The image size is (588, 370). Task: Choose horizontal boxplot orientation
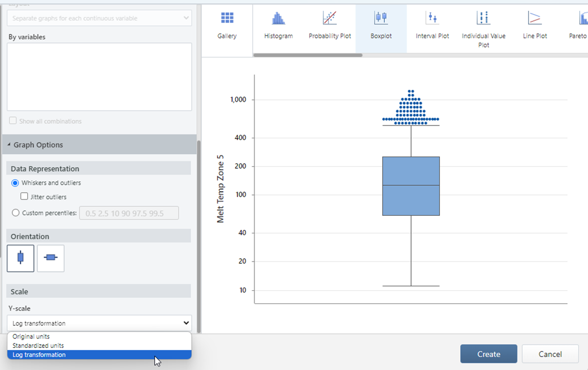[50, 258]
